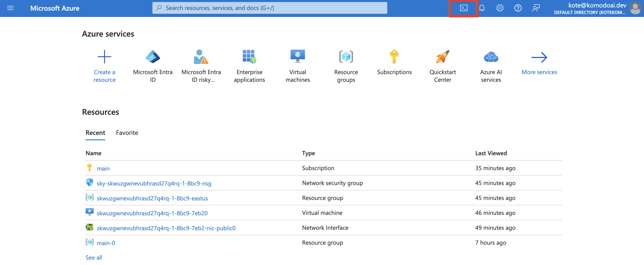Open Microsoft Entra ID service
This screenshot has width=644, height=265.
(152, 57)
